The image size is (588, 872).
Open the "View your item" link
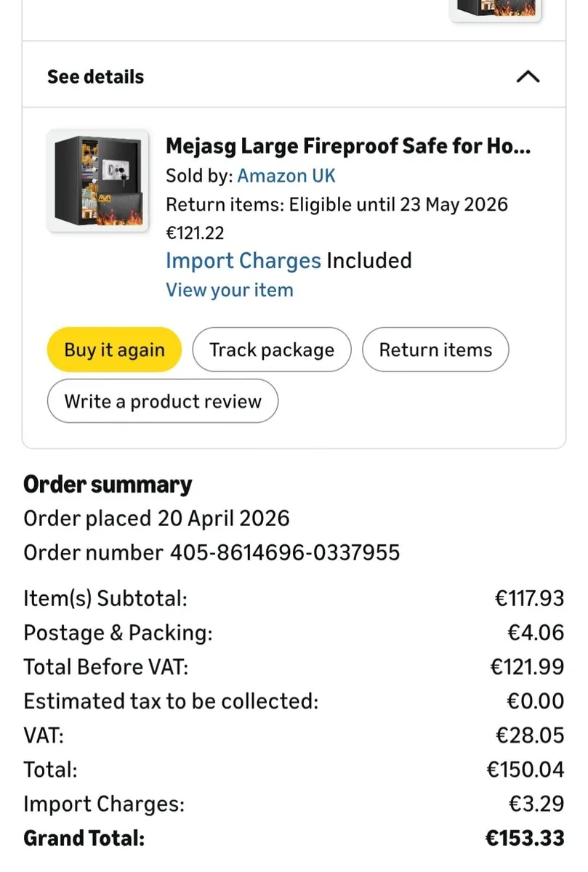pyautogui.click(x=230, y=290)
